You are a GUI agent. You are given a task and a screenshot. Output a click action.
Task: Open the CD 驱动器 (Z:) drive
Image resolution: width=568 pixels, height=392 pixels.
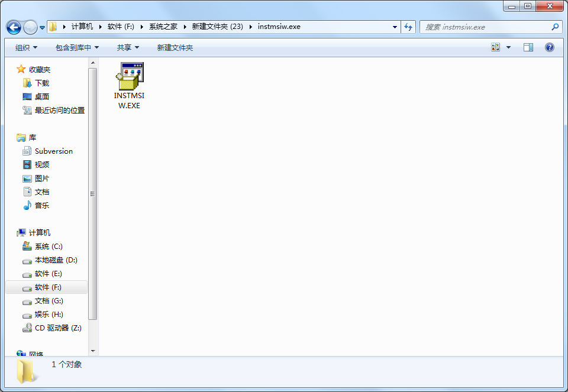click(x=57, y=328)
